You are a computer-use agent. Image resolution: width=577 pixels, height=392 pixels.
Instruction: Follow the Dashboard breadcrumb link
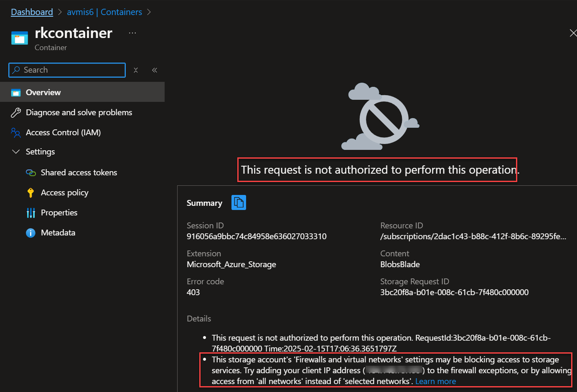32,12
